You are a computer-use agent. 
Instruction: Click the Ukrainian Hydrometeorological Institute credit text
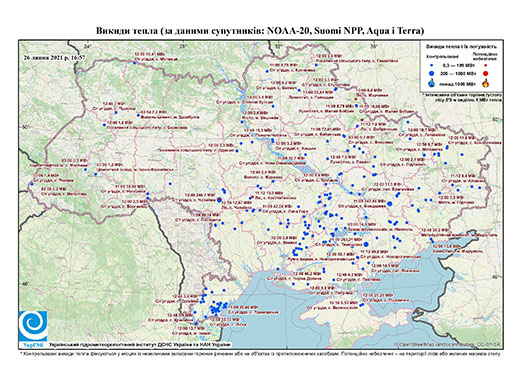pyautogui.click(x=139, y=344)
